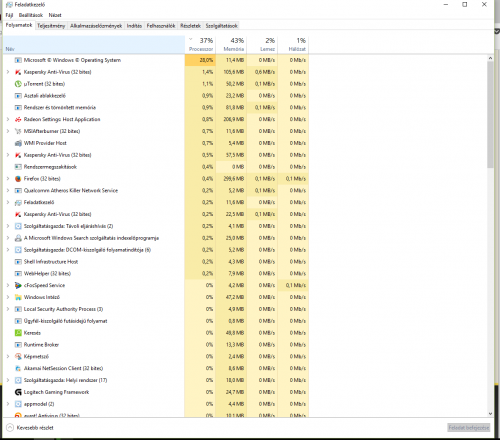Screen dimensions: 500x440
Task: Expand the Firefox (32 bites) row
Action: pos(8,179)
